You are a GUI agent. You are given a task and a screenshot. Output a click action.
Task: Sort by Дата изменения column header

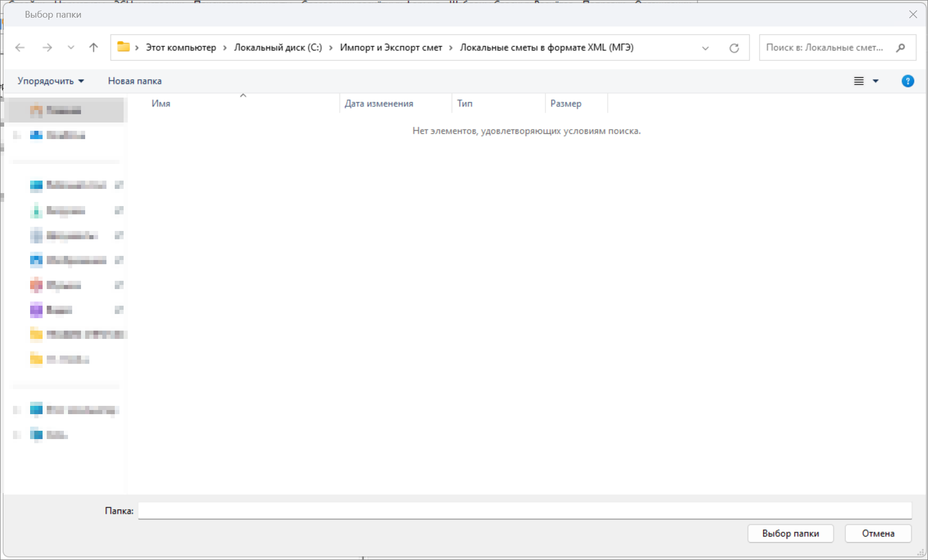click(x=379, y=104)
